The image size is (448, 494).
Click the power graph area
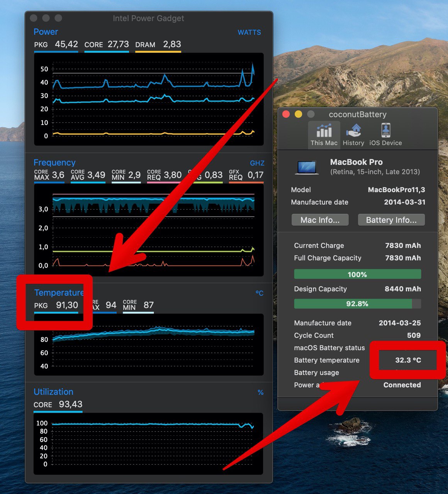pyautogui.click(x=149, y=99)
